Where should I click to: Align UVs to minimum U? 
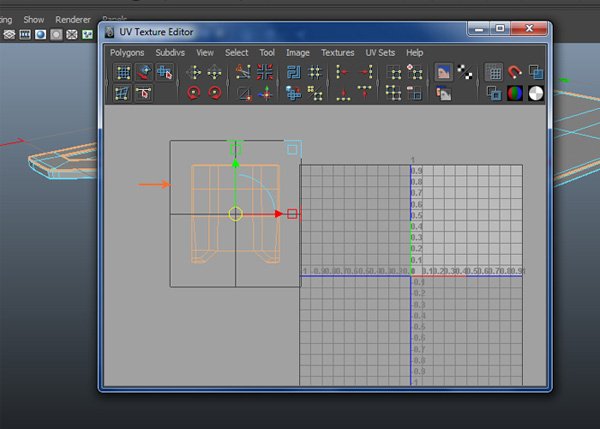click(x=342, y=72)
